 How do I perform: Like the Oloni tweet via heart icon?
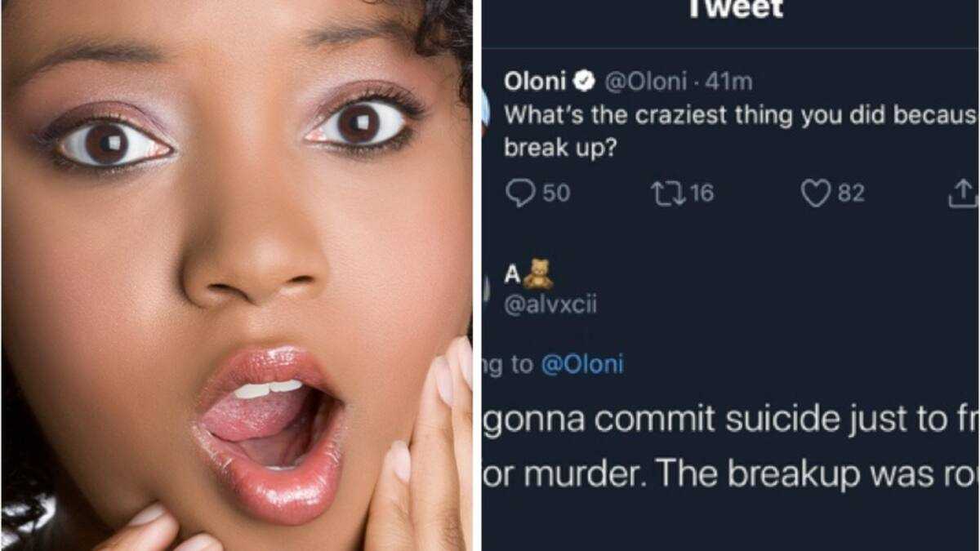pyautogui.click(x=815, y=193)
